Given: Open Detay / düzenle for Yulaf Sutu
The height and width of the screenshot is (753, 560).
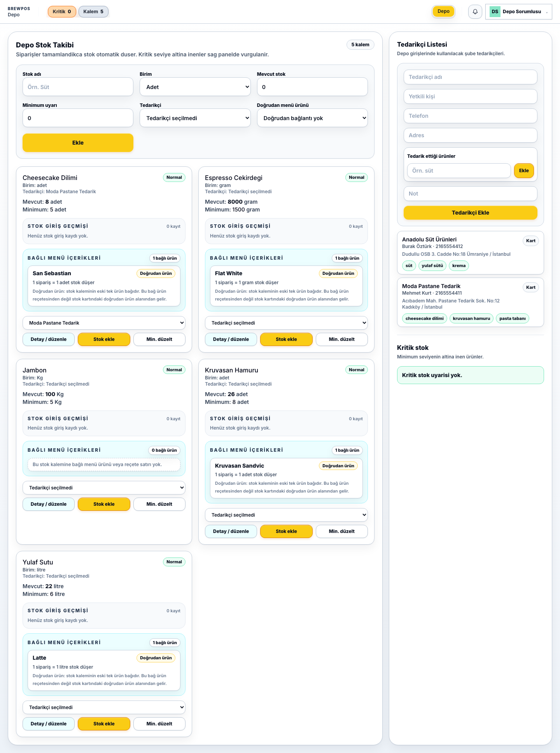Looking at the screenshot, I should pos(49,724).
